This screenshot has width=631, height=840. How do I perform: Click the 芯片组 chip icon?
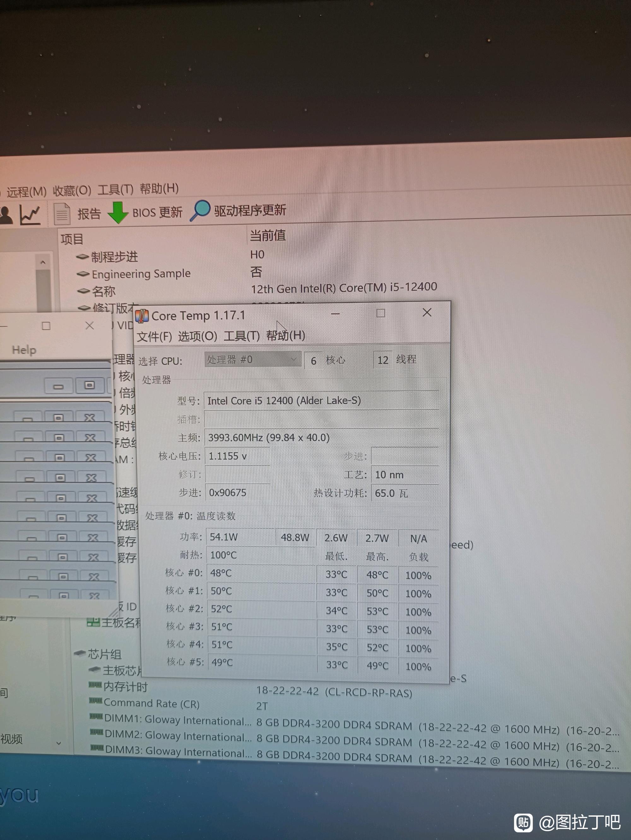point(80,653)
